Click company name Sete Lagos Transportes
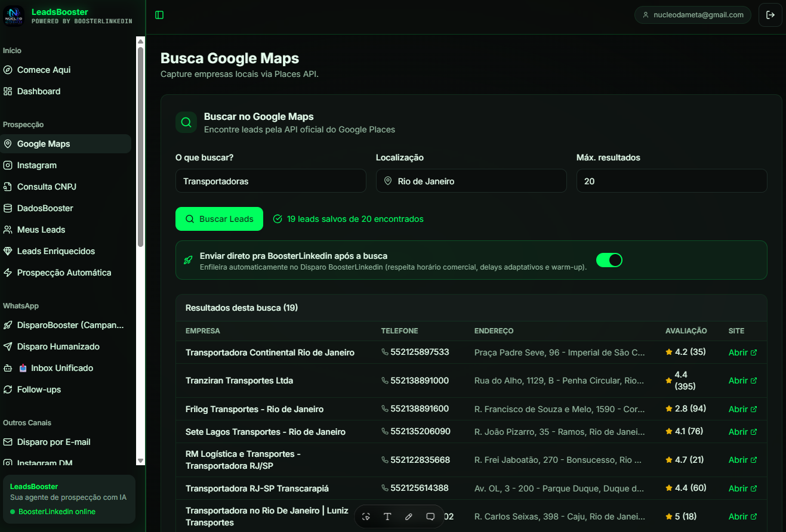This screenshot has width=786, height=532. coord(266,432)
